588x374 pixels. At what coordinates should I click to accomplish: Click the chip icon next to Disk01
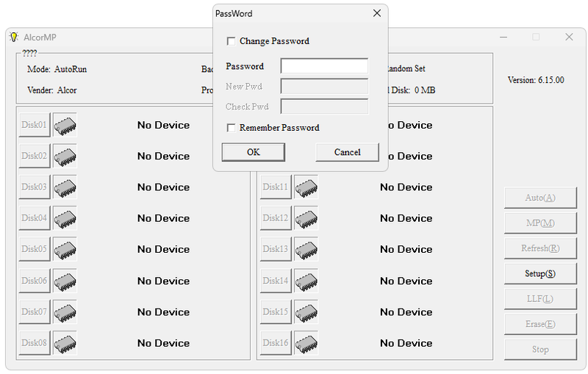coord(65,125)
